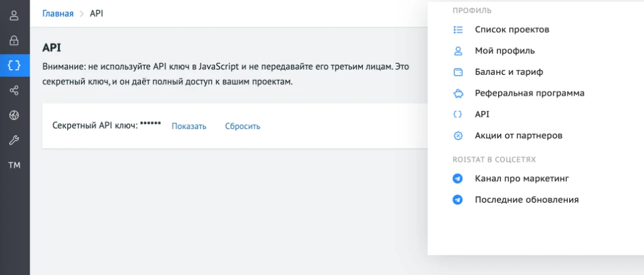Select Мой профиль in the menu
The width and height of the screenshot is (644, 275).
pyautogui.click(x=504, y=50)
